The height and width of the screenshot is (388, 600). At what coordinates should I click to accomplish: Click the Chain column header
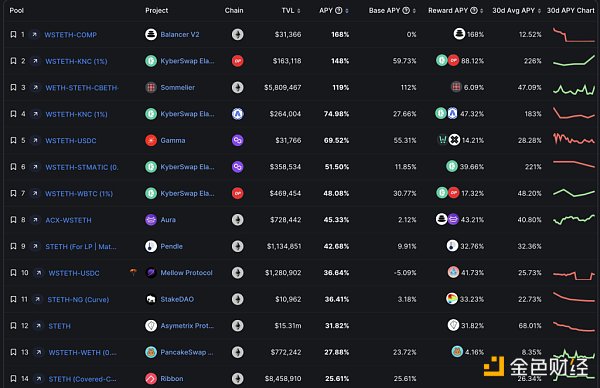point(234,10)
